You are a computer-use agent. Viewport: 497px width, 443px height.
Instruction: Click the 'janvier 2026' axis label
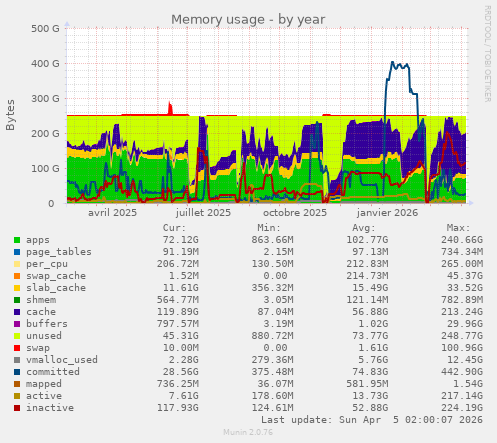pos(387,213)
